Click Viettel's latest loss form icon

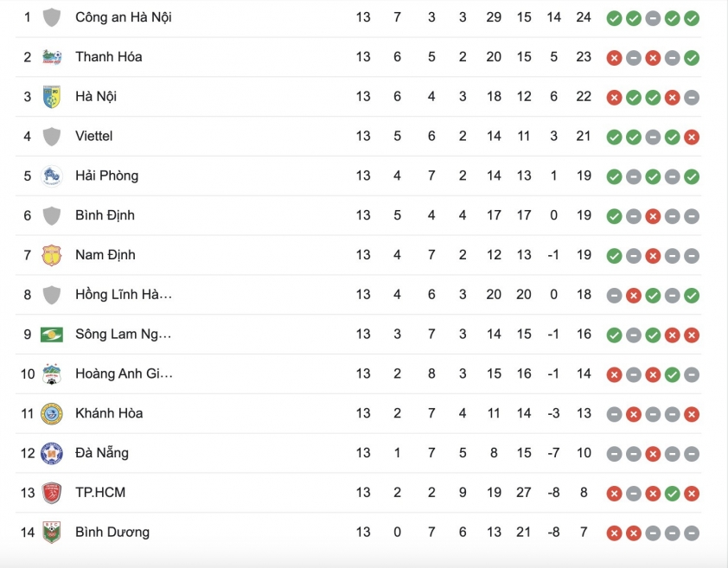point(692,137)
